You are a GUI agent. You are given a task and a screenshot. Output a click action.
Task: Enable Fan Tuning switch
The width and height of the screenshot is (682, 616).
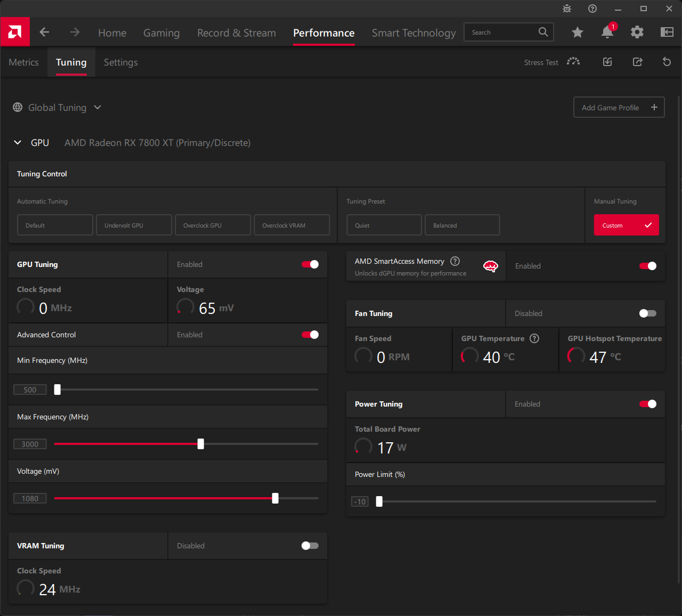pyautogui.click(x=648, y=313)
